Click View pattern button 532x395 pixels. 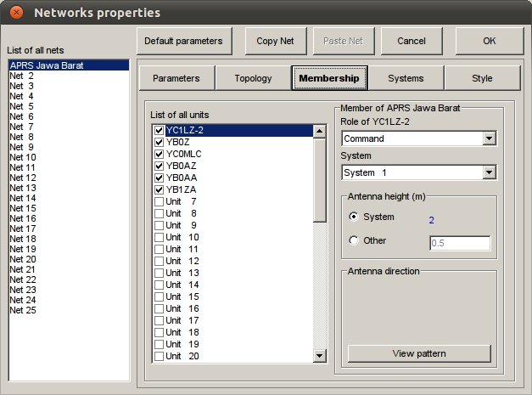419,353
